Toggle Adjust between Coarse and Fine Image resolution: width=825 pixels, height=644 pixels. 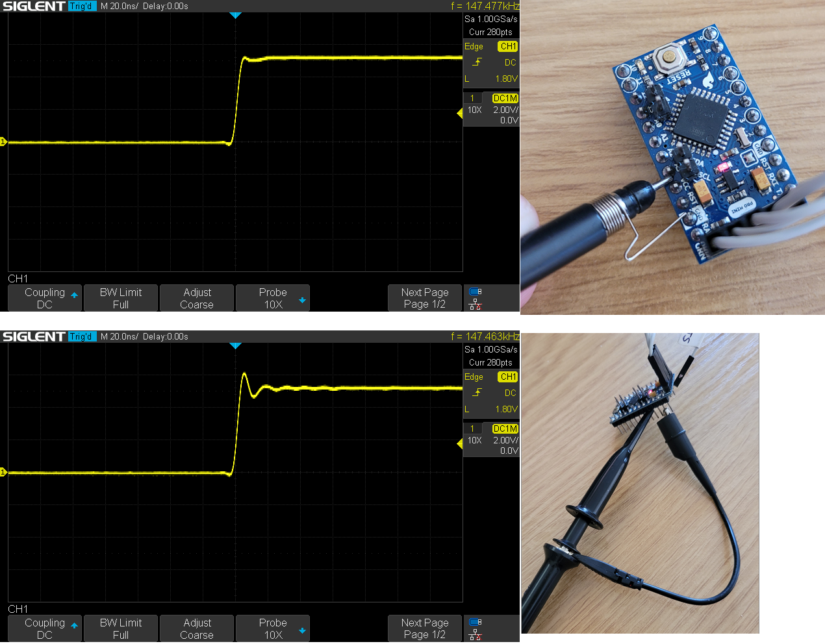(196, 297)
